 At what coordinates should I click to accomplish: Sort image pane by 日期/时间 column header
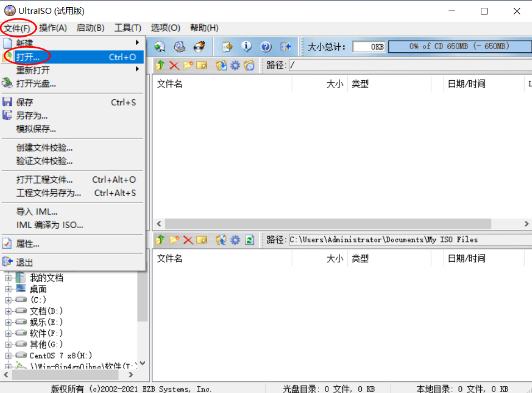[484, 84]
